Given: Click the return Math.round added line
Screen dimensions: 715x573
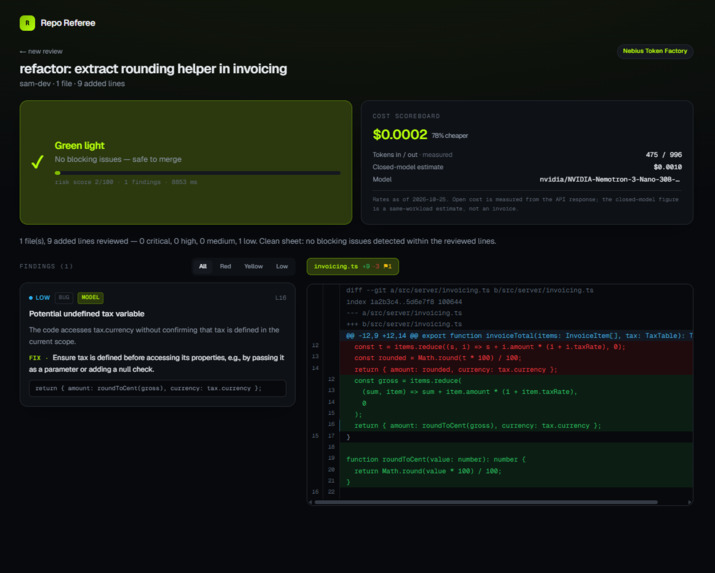Looking at the screenshot, I should coord(516,471).
